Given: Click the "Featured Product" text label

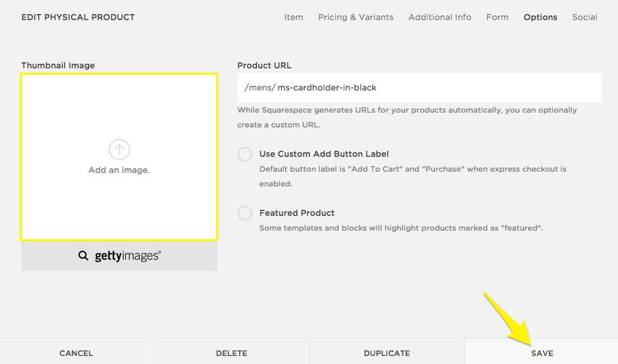Looking at the screenshot, I should coord(297,213).
